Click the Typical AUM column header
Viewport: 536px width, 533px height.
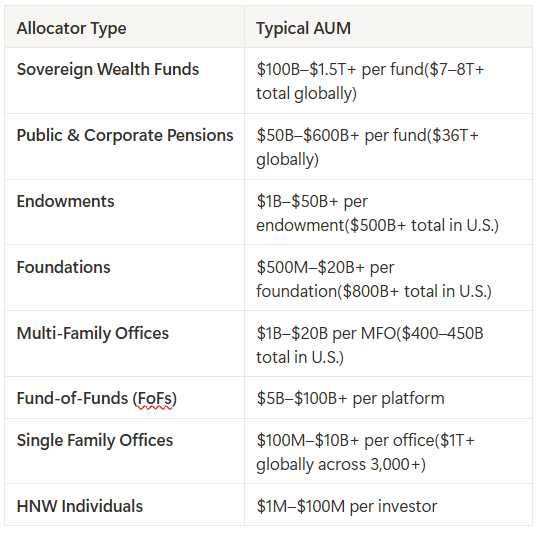pos(388,27)
